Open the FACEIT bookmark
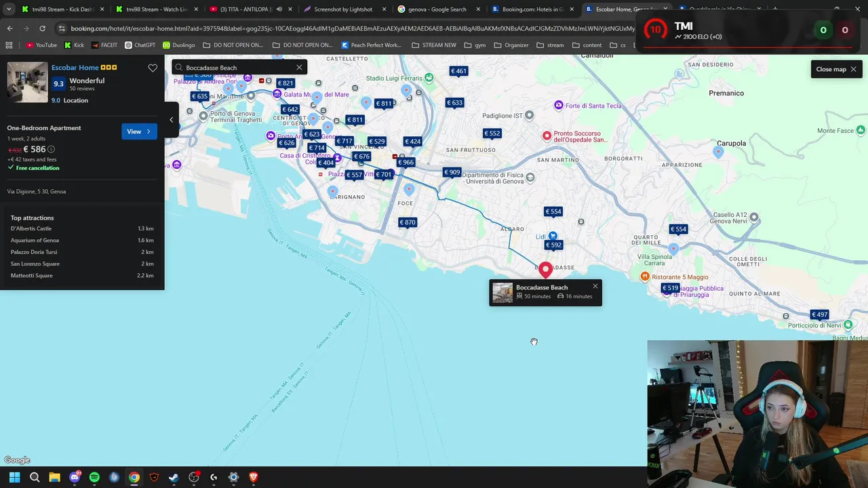The image size is (868, 488). tap(104, 45)
